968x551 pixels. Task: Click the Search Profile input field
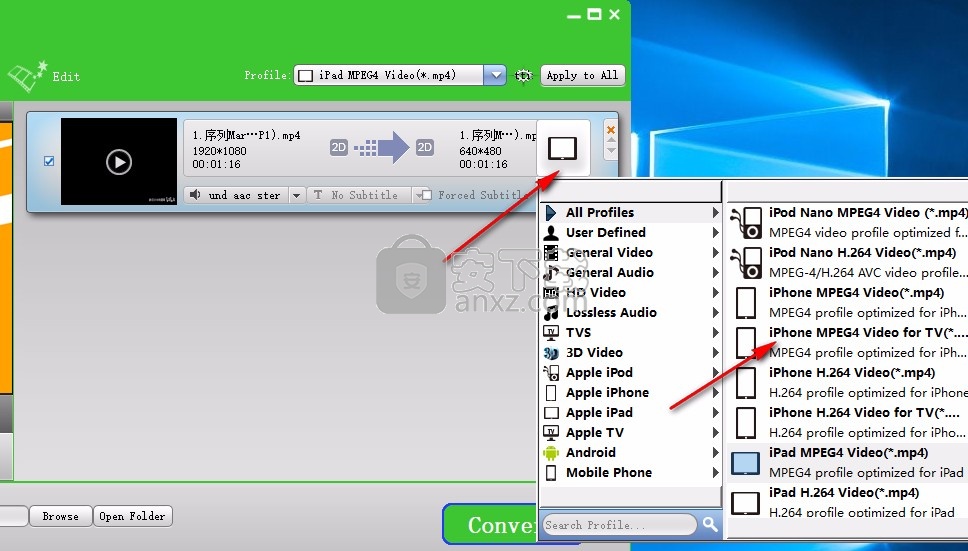click(x=619, y=525)
